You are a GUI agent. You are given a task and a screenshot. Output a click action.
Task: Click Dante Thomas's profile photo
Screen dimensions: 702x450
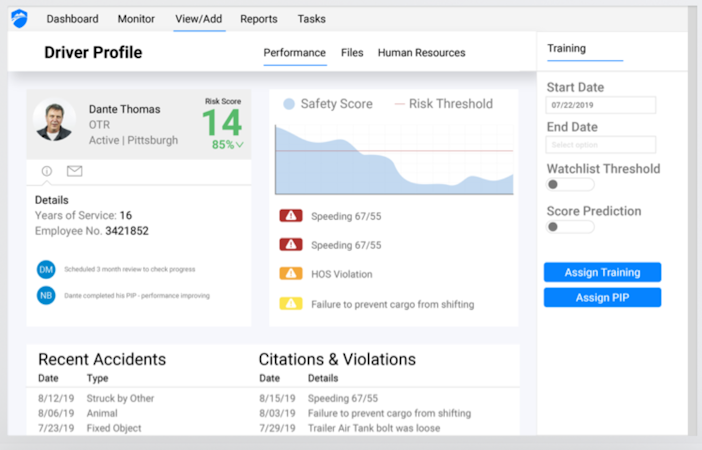(x=54, y=121)
